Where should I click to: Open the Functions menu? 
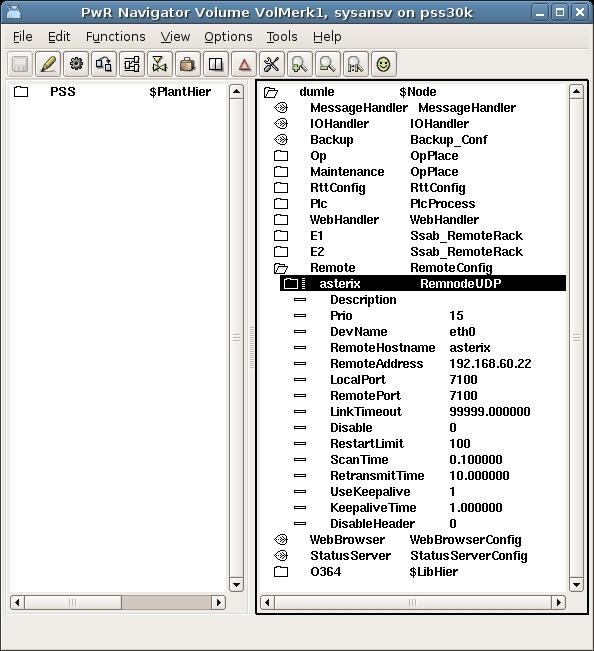(115, 37)
